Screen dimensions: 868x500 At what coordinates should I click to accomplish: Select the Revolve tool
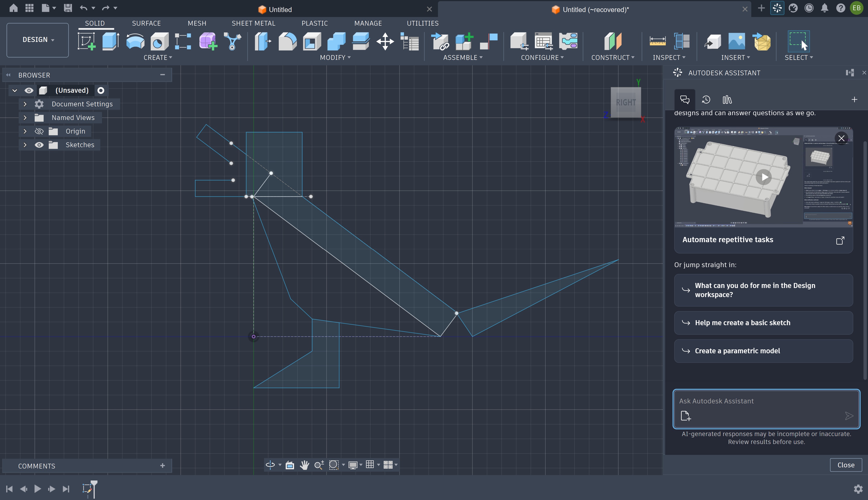pos(135,41)
